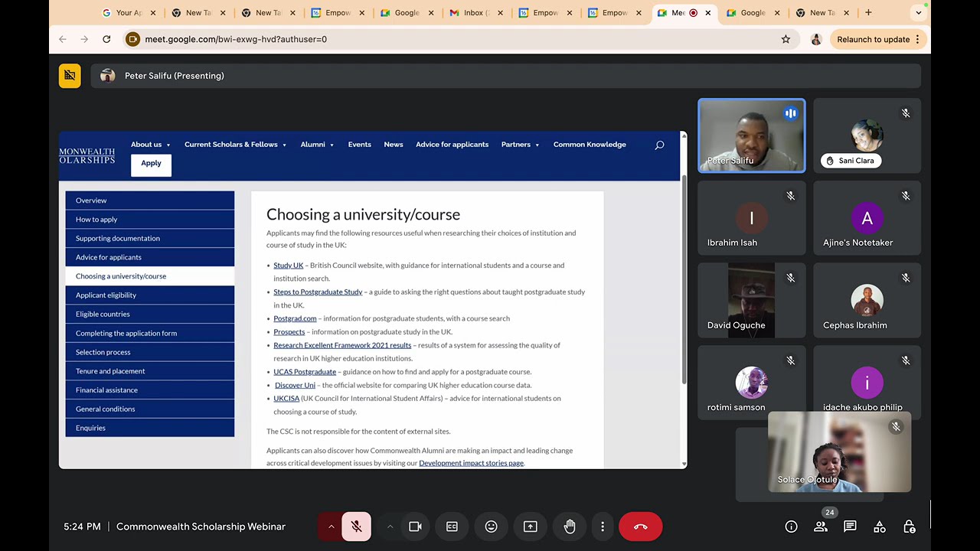980x551 pixels.
Task: Expand video settings arrow beside camera
Action: point(390,527)
